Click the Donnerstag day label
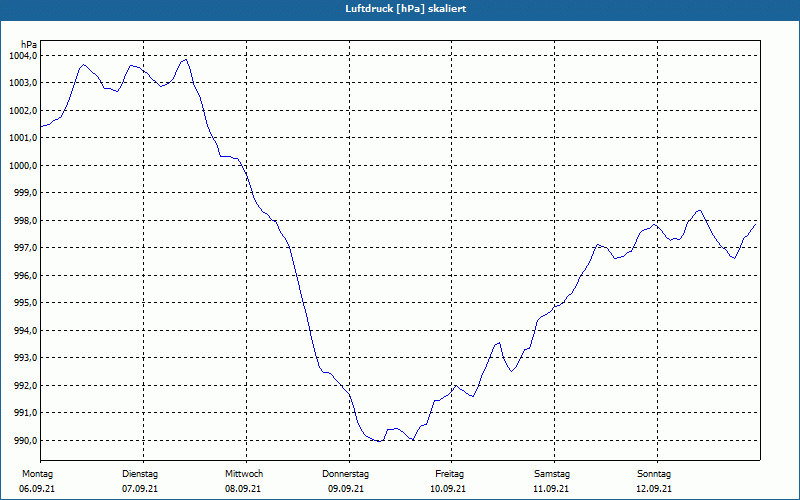 tap(345, 474)
